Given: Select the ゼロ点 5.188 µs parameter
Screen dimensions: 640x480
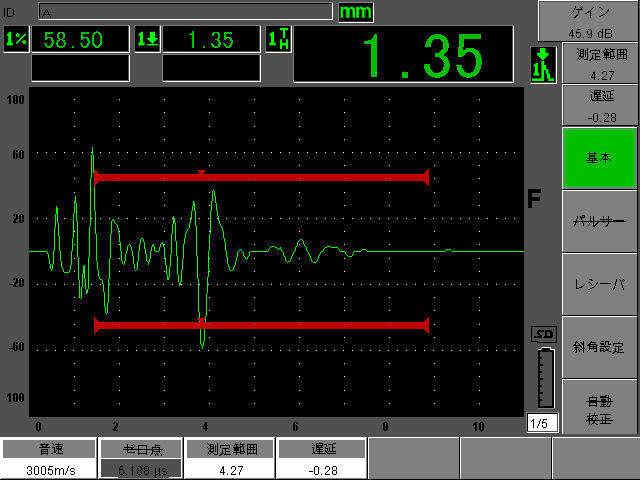Looking at the screenshot, I should click(x=141, y=460).
